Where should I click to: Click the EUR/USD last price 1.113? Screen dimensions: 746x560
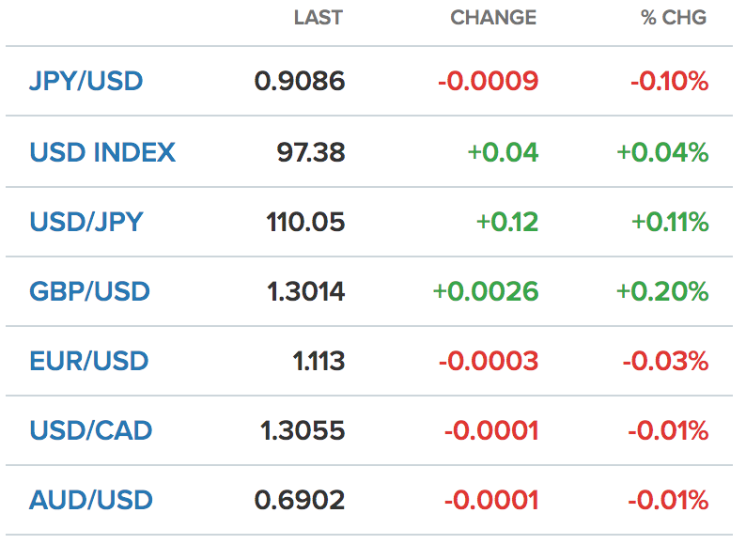pyautogui.click(x=319, y=361)
